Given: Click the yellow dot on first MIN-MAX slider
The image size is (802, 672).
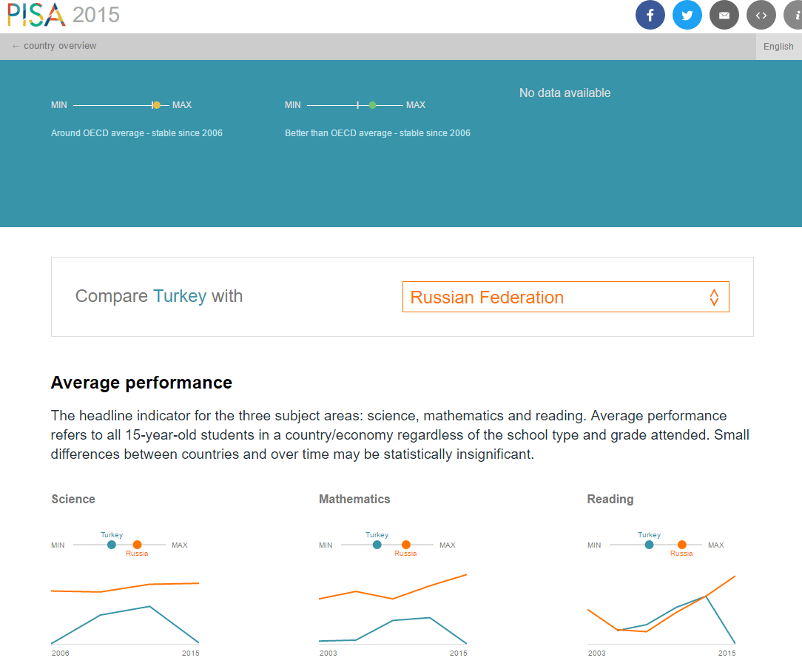Looking at the screenshot, I should [156, 105].
